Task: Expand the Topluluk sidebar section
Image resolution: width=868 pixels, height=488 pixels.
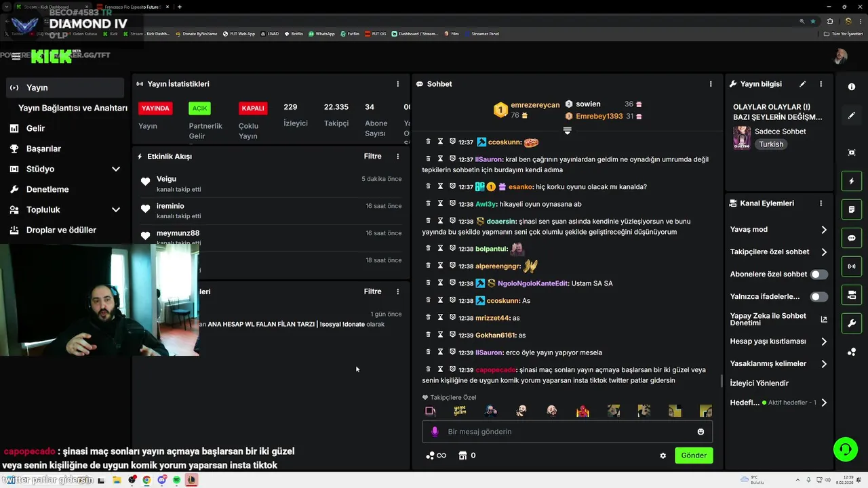Action: (116, 210)
